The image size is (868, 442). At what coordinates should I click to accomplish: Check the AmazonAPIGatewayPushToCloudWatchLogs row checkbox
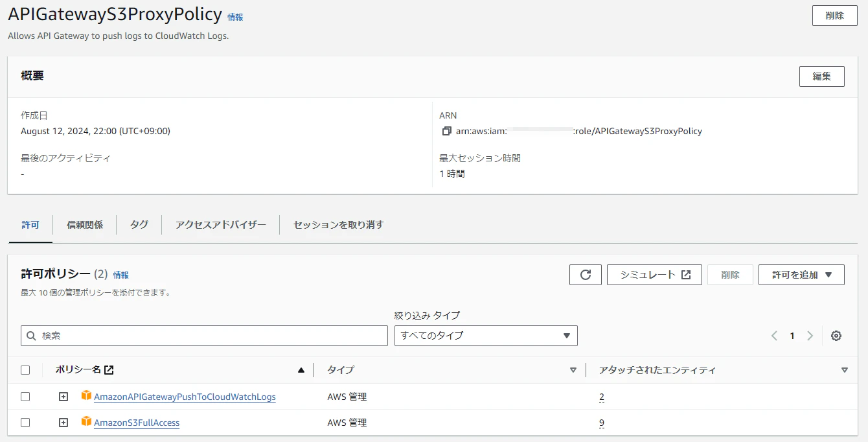click(25, 397)
